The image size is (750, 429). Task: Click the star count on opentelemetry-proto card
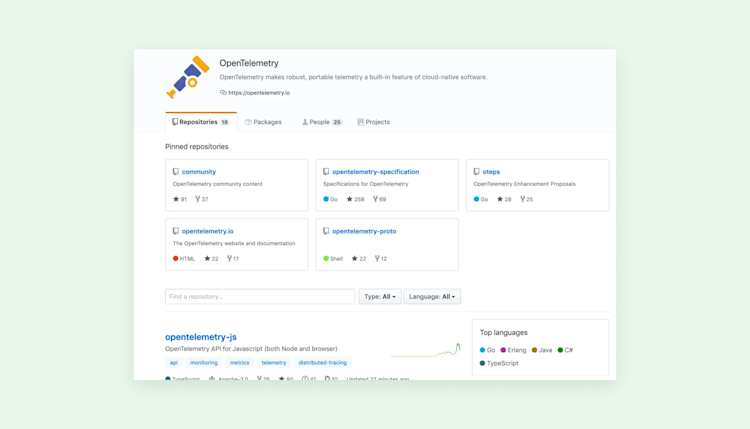pyautogui.click(x=359, y=258)
